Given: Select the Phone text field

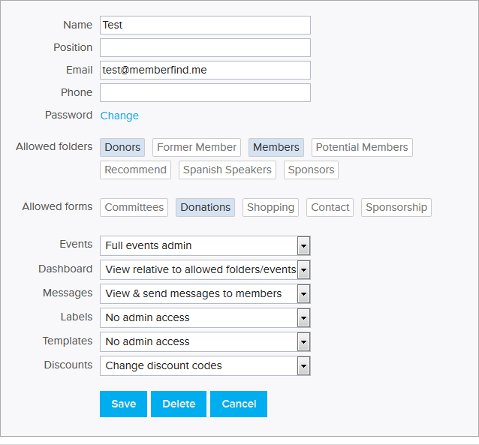Looking at the screenshot, I should click(205, 92).
